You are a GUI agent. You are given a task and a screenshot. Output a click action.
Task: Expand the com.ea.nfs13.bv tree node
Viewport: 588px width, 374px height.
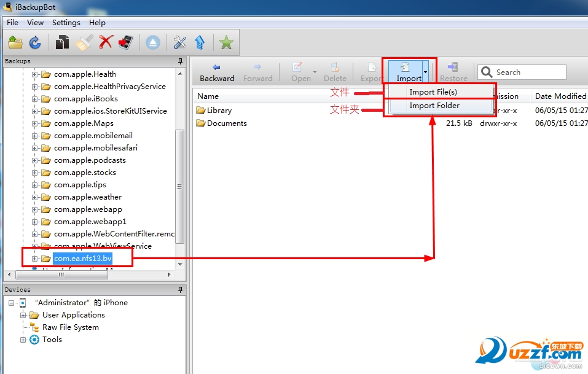(34, 259)
